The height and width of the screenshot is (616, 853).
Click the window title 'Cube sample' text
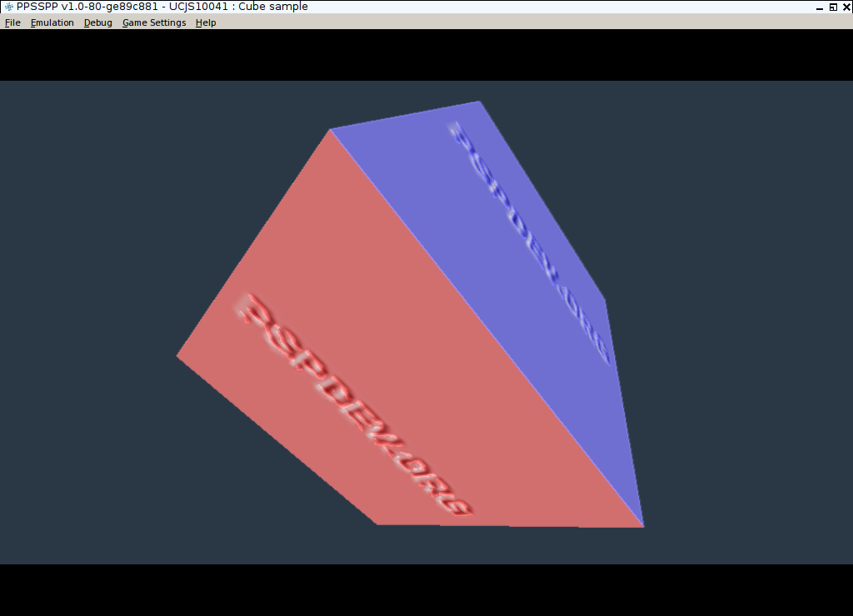(x=273, y=7)
